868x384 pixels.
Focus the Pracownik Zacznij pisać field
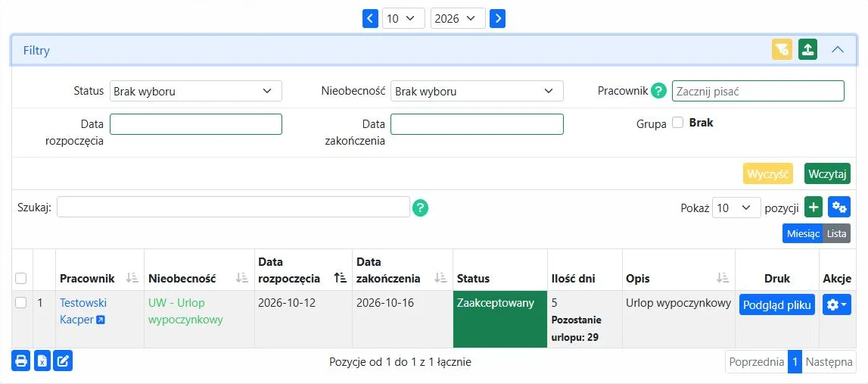(x=758, y=91)
